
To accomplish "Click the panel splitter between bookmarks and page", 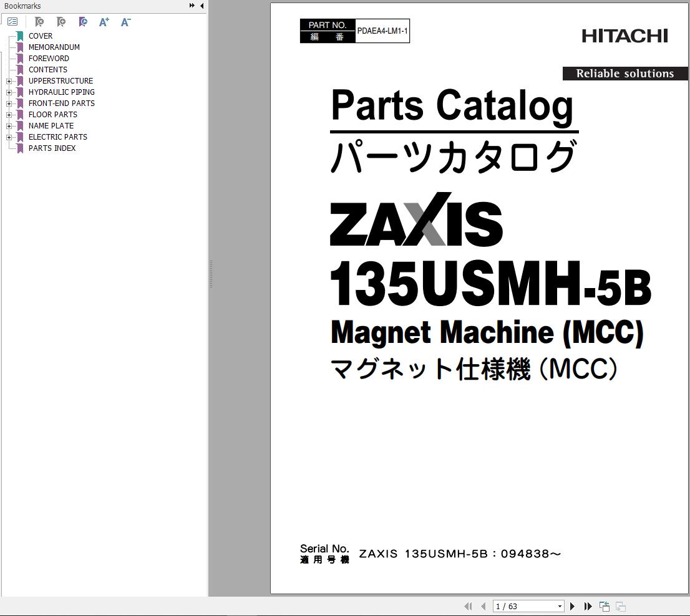I will pyautogui.click(x=210, y=274).
